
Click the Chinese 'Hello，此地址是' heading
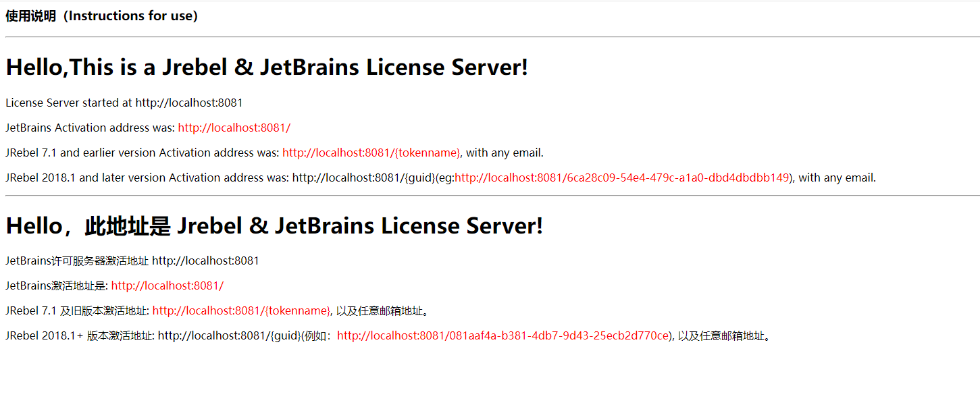tap(274, 226)
